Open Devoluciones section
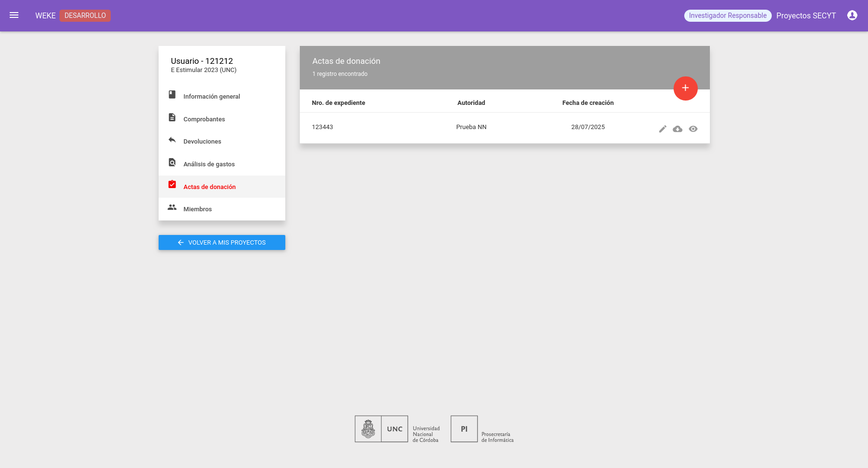The height and width of the screenshot is (468, 868). pyautogui.click(x=222, y=141)
